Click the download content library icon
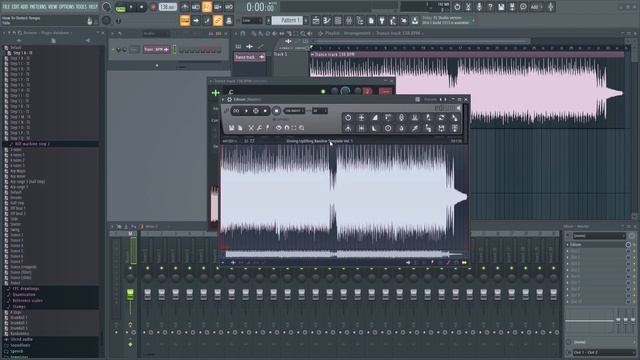 pyautogui.click(x=415, y=20)
